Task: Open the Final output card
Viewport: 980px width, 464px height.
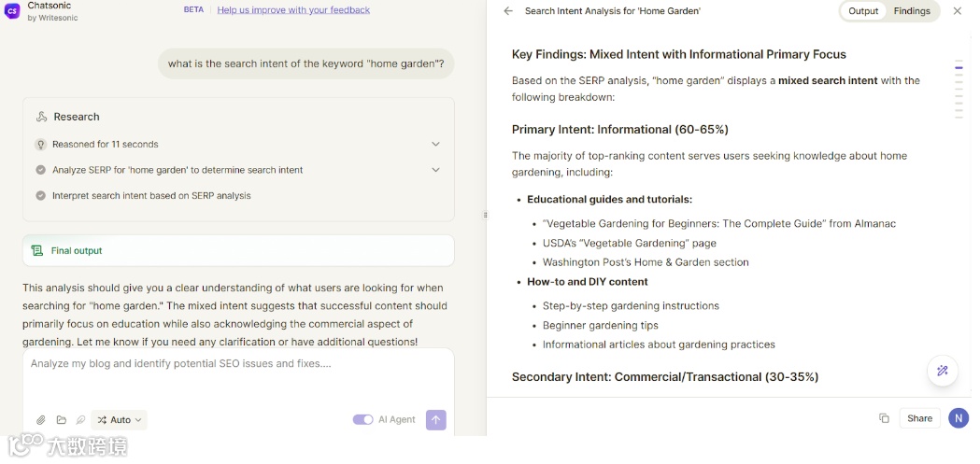Action: pos(238,250)
